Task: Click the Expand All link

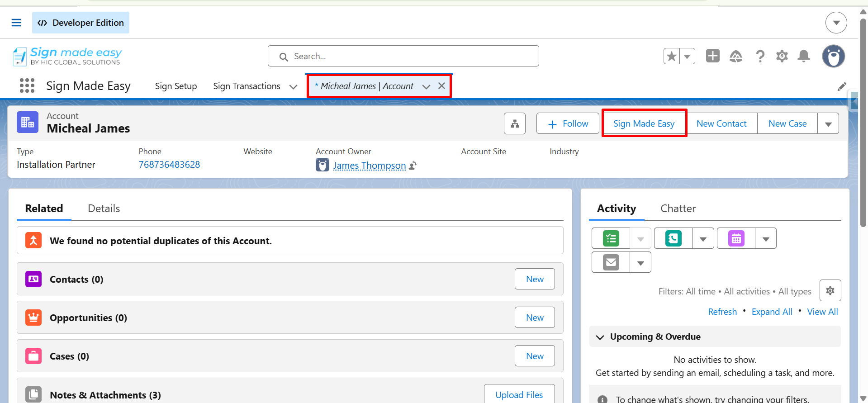Action: point(772,312)
